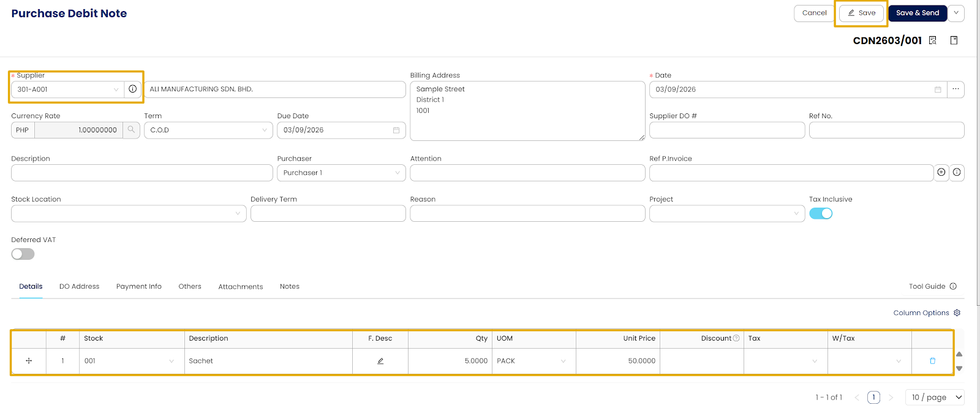Open the Purchaser dropdown

coord(341,173)
